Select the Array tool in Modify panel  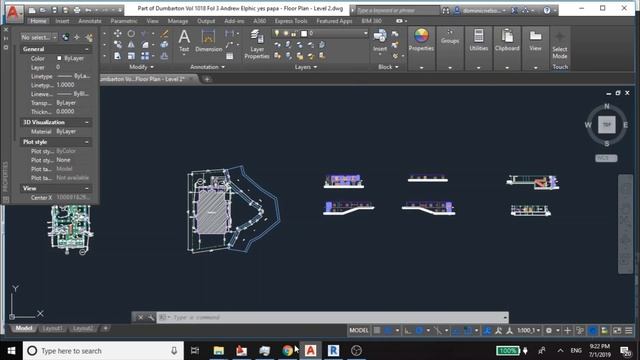pos(145,56)
